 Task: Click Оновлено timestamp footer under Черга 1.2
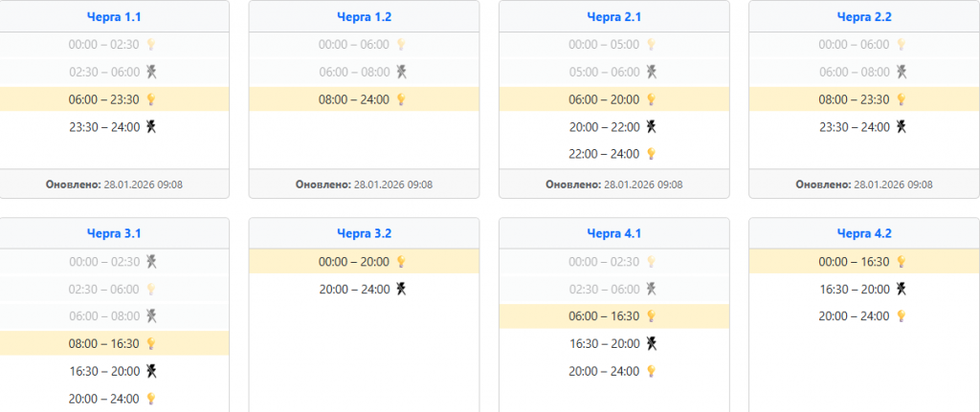click(x=364, y=184)
